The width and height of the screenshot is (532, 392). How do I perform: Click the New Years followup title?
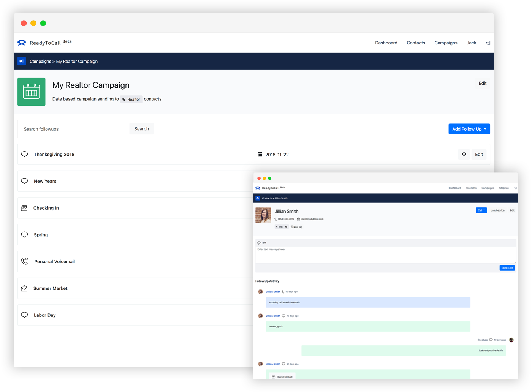click(x=45, y=181)
